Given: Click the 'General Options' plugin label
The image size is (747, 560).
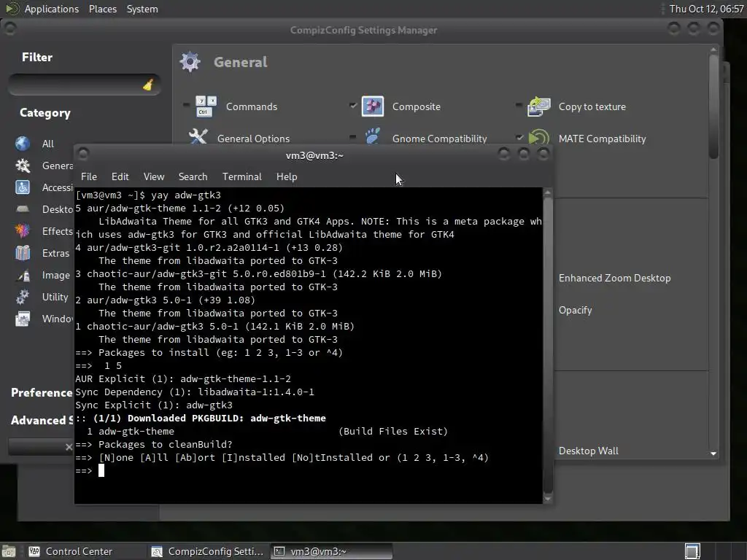Looking at the screenshot, I should pos(253,139).
